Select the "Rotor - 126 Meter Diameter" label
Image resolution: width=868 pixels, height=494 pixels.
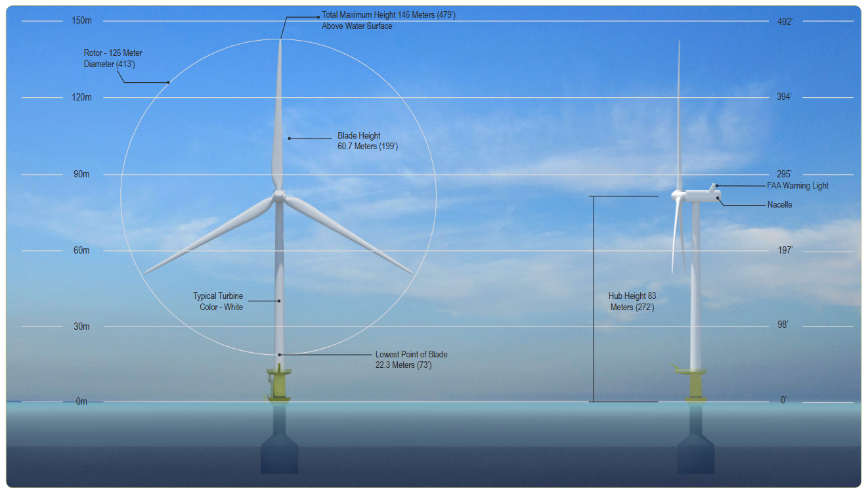[x=113, y=58]
